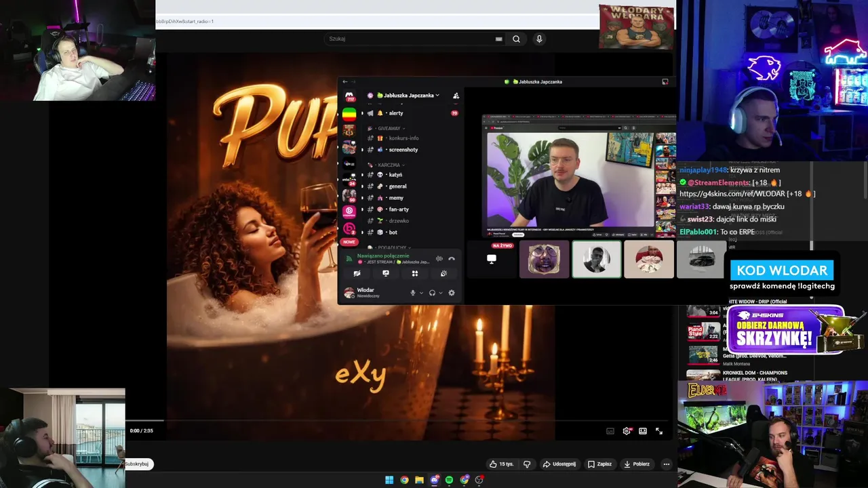Toggle theater mode on YouTube player
This screenshot has height=488, width=868.
click(643, 431)
